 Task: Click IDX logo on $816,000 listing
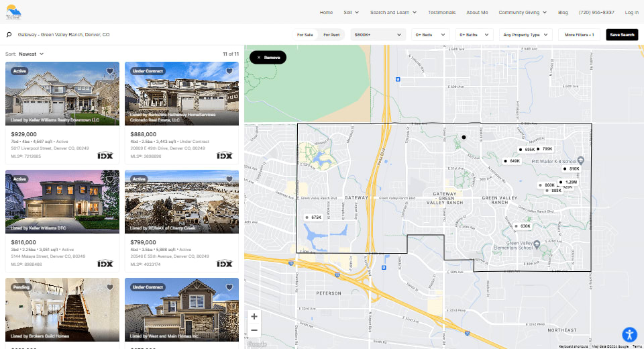coord(105,264)
